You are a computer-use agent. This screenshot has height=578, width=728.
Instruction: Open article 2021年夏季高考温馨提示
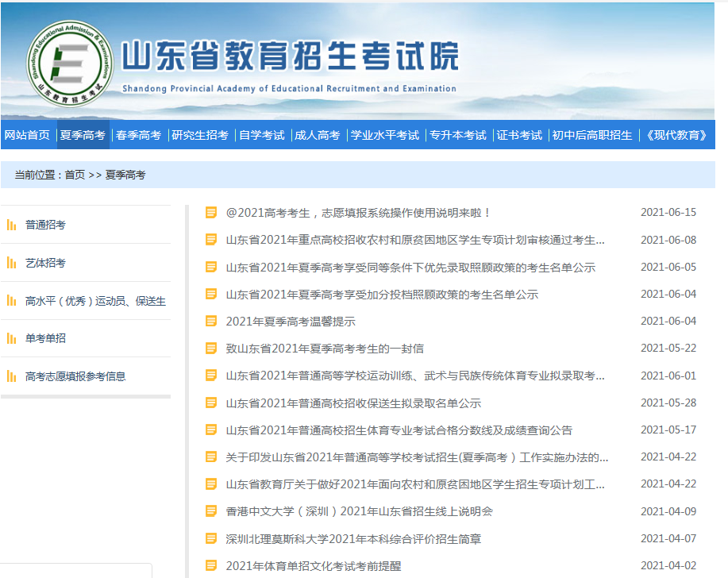[x=291, y=321]
